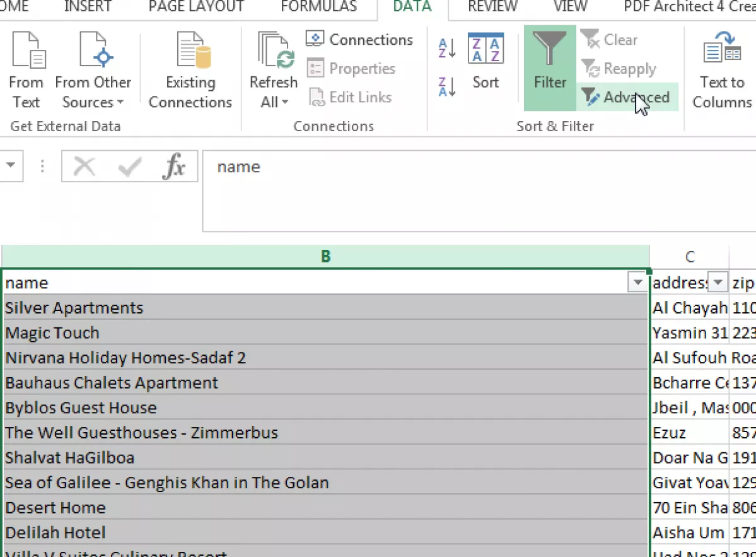
Task: Select the Sort A to Z icon
Action: coord(446,48)
